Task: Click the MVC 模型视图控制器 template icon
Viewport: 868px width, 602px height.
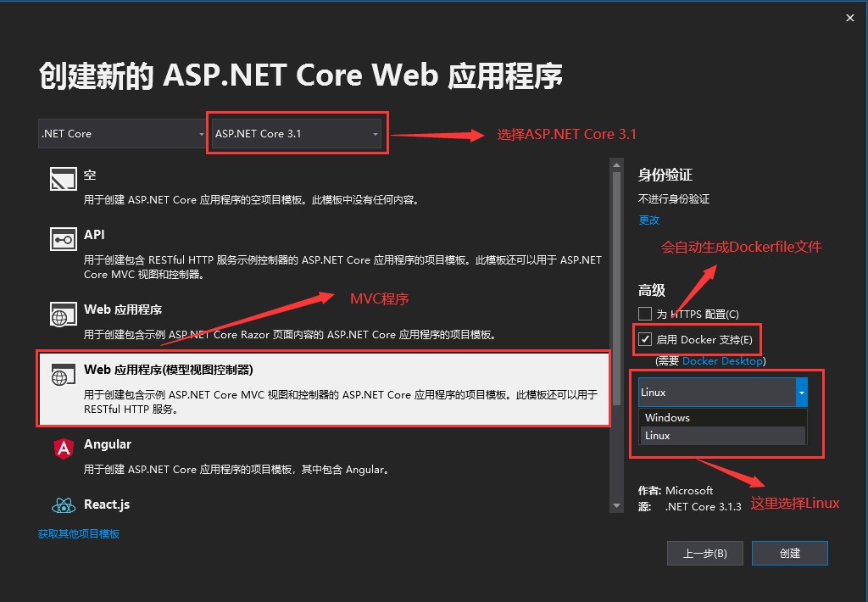Action: [x=63, y=375]
